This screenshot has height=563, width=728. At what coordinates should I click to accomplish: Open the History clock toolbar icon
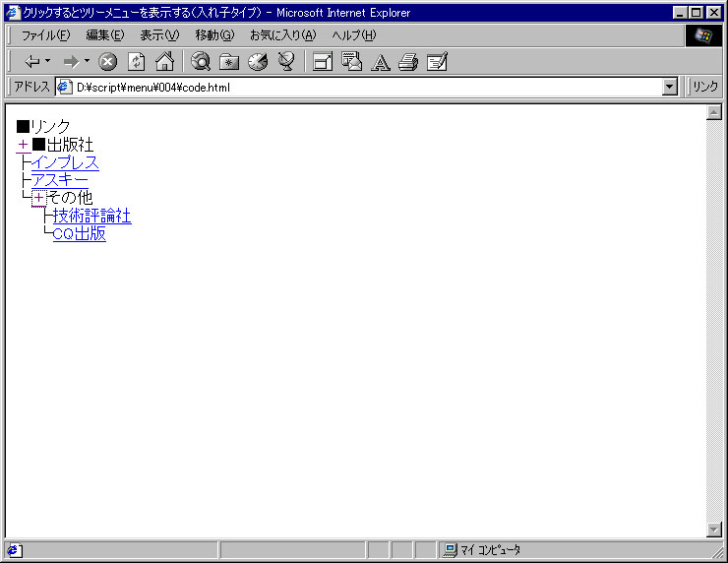(x=258, y=61)
